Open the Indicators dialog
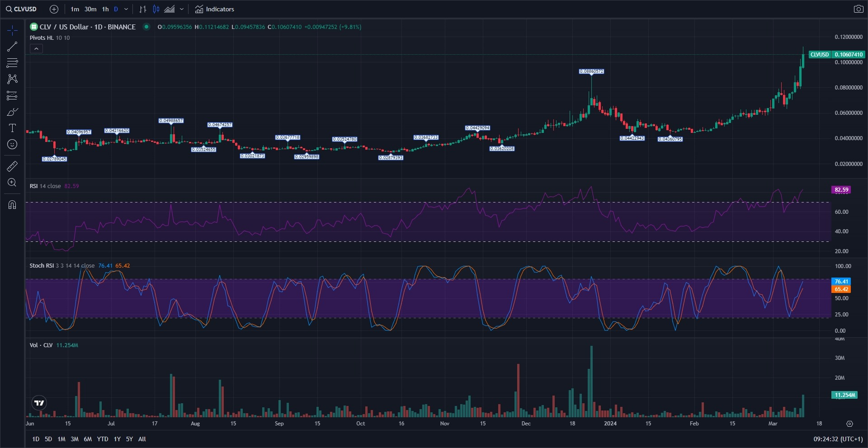 (215, 9)
